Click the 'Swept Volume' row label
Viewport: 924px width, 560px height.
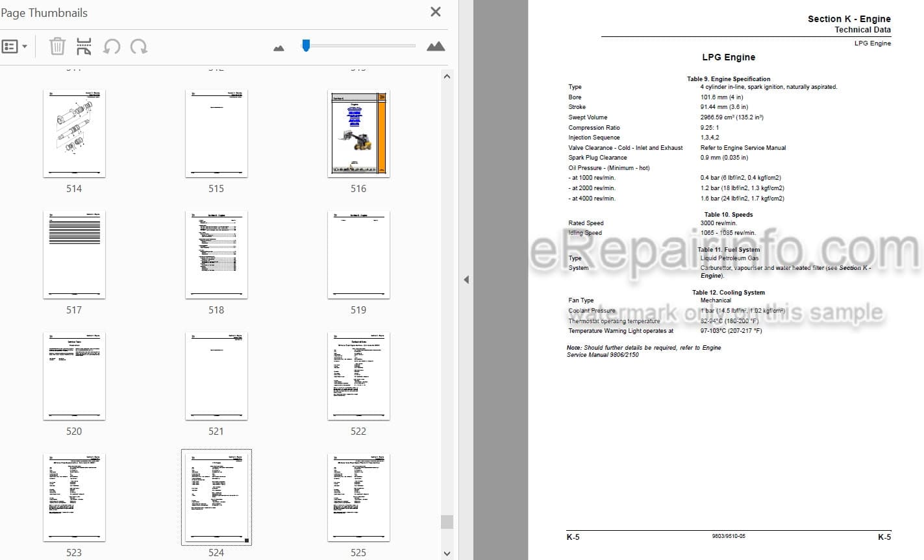(x=588, y=117)
